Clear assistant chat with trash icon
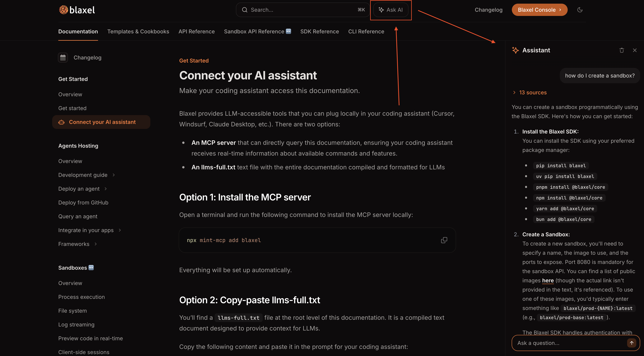Screen dimensions: 644x356 tap(622, 50)
